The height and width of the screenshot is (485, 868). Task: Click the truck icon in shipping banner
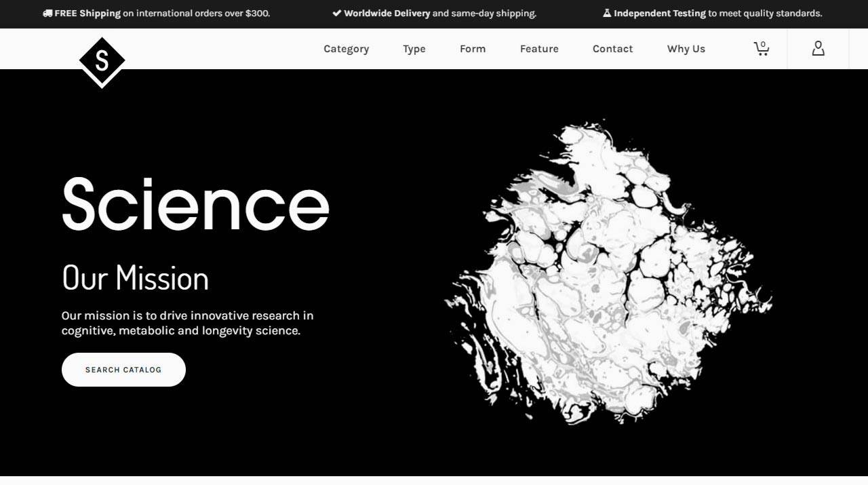tap(47, 14)
